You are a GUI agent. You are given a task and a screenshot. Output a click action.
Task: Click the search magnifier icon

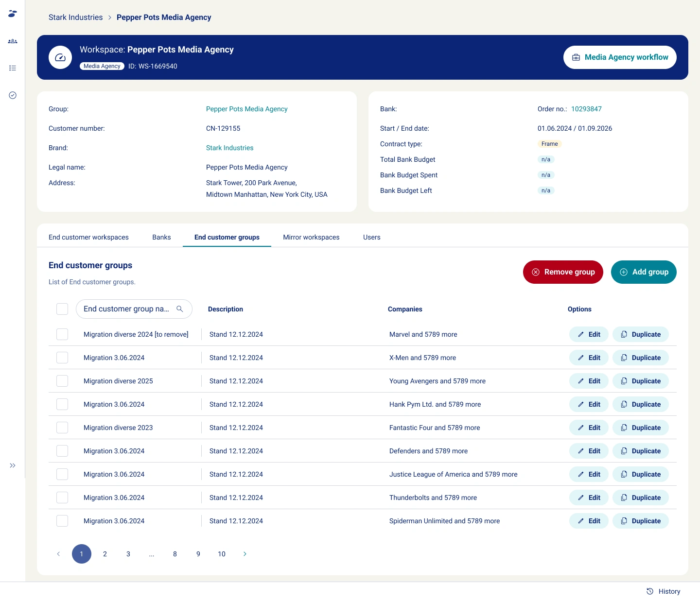coord(180,309)
